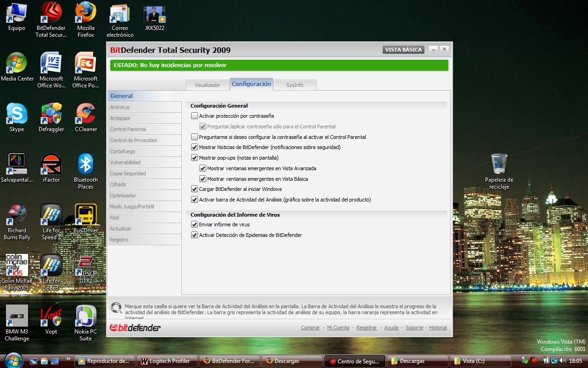Select General in the sidebar
Screen dimensions: 588x368
[x=145, y=96]
